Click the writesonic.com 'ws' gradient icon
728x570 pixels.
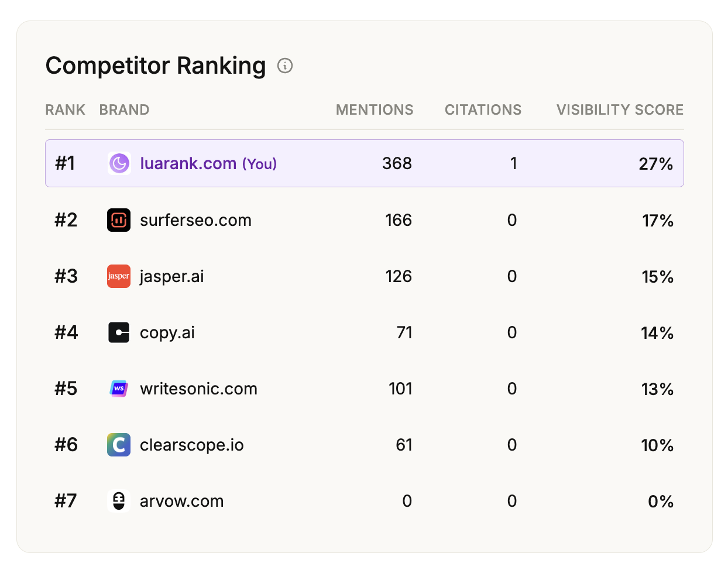click(x=119, y=389)
